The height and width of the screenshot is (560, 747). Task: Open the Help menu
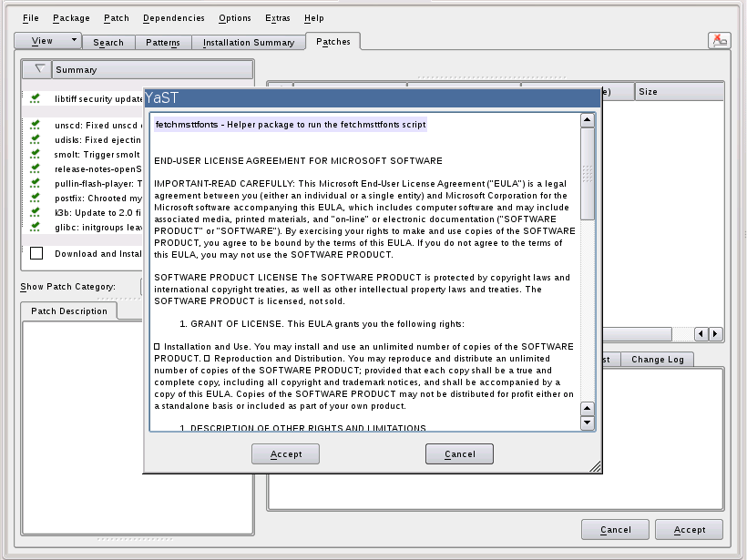pyautogui.click(x=314, y=18)
